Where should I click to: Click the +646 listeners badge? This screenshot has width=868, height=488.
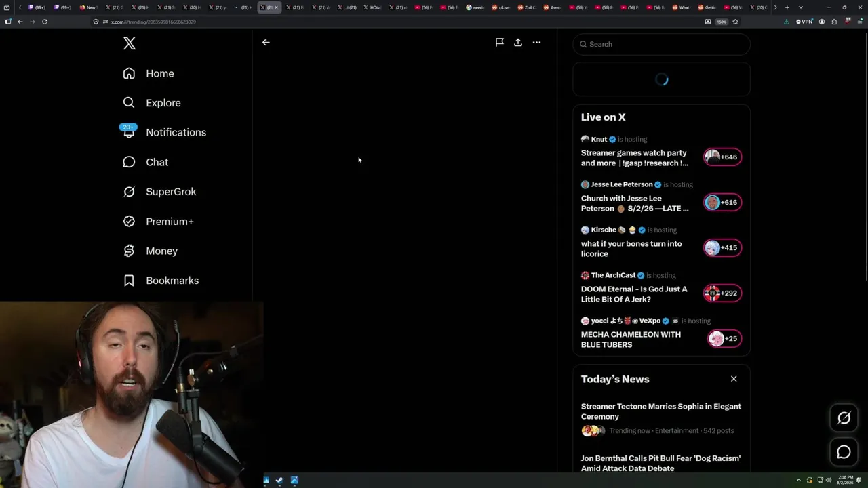pyautogui.click(x=722, y=157)
